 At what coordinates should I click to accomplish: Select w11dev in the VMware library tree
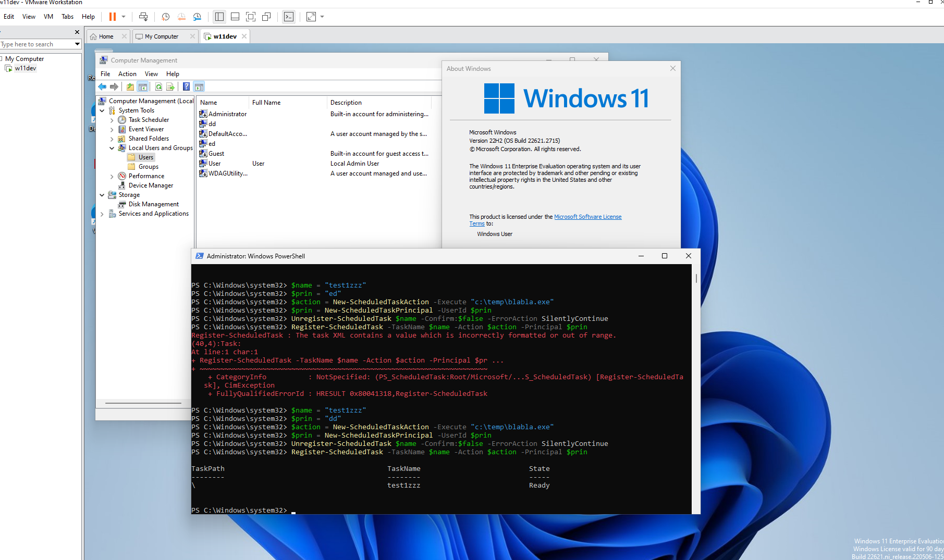pos(25,68)
